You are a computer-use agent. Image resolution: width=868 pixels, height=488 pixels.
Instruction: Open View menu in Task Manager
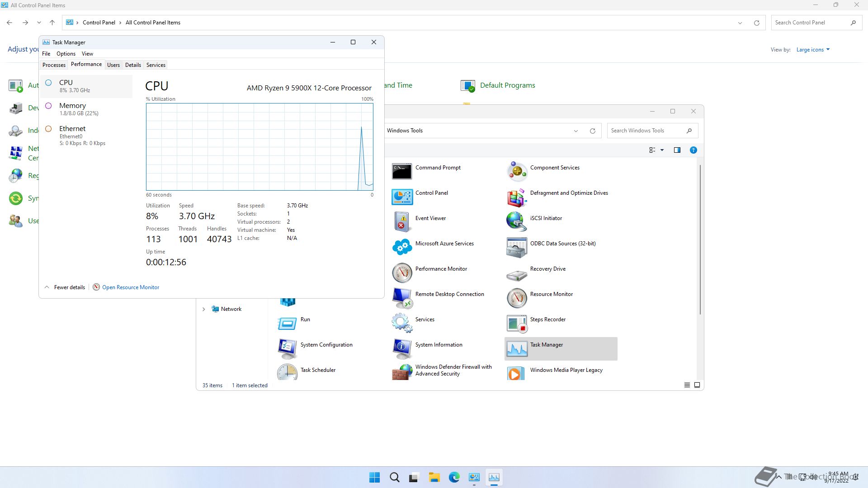coord(87,54)
